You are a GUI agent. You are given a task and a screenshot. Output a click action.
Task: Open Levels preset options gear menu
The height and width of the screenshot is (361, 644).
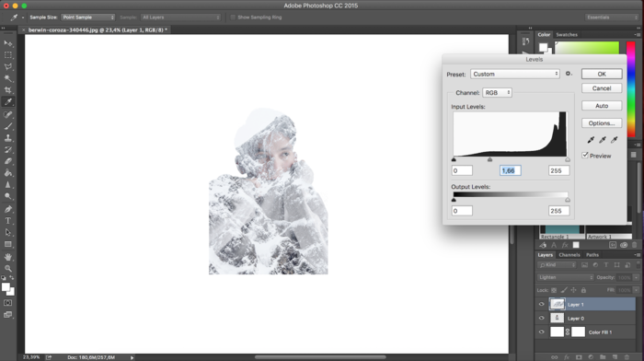569,74
